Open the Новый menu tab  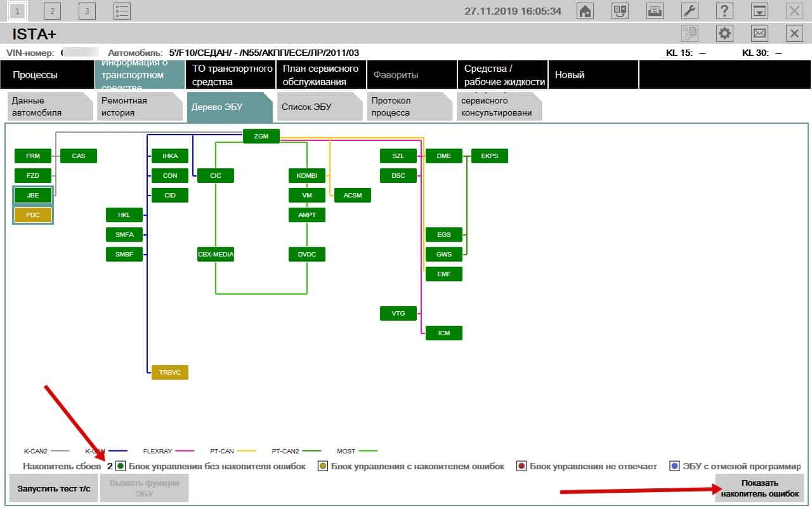pyautogui.click(x=593, y=75)
